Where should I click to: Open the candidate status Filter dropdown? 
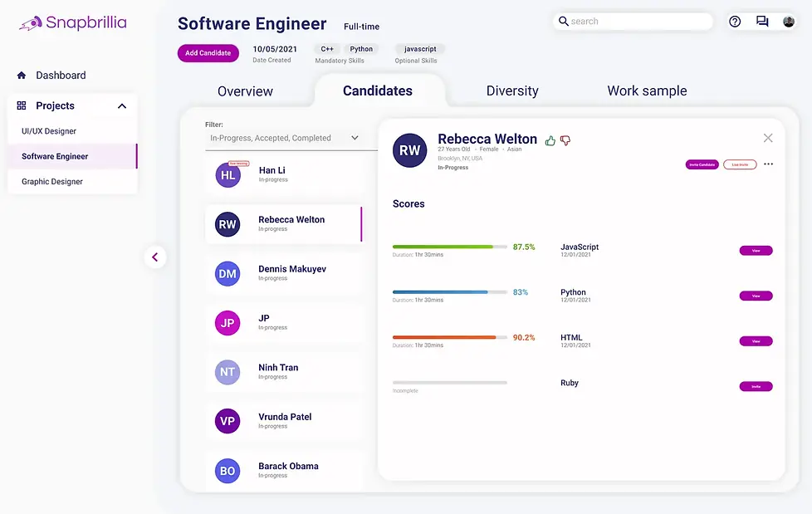284,139
